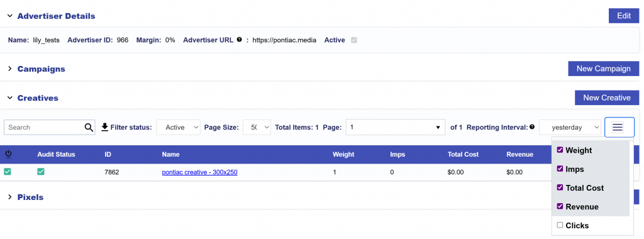Select the Total Cost menu label
The image size is (644, 239).
pyautogui.click(x=584, y=187)
